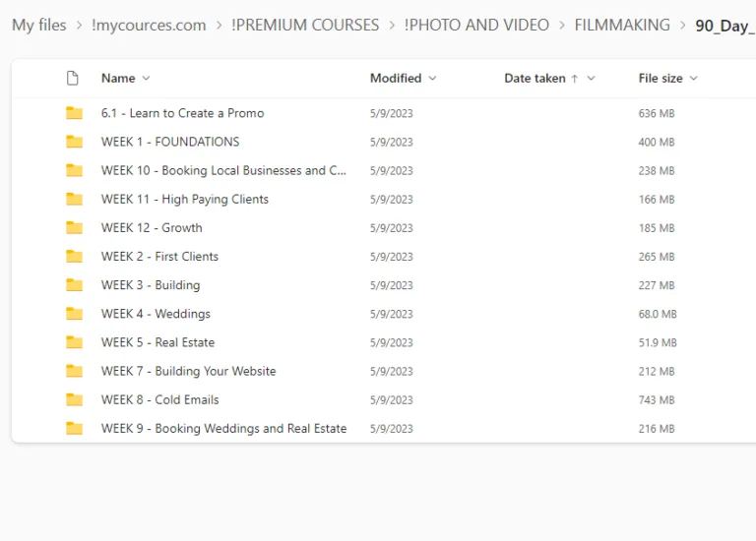Viewport: 756px width, 541px height.
Task: Jump to the !PHOTO AND VIDEO breadcrumb
Action: click(476, 26)
